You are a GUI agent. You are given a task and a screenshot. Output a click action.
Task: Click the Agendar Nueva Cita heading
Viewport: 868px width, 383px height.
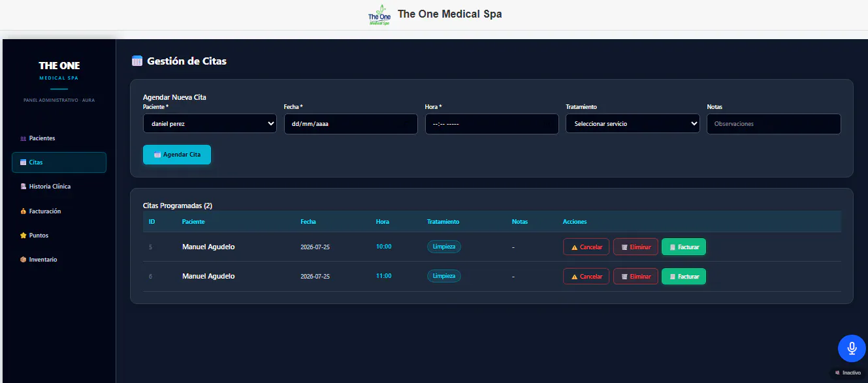tap(174, 97)
